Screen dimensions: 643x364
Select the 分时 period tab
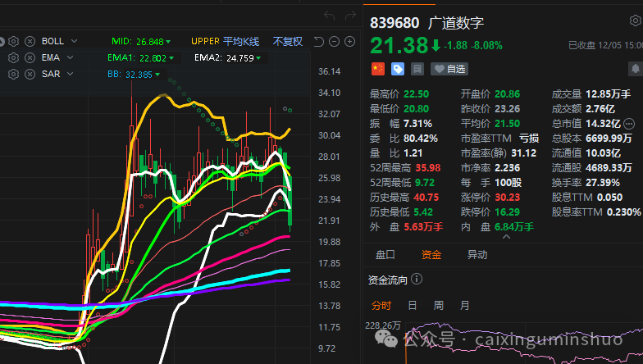[381, 305]
